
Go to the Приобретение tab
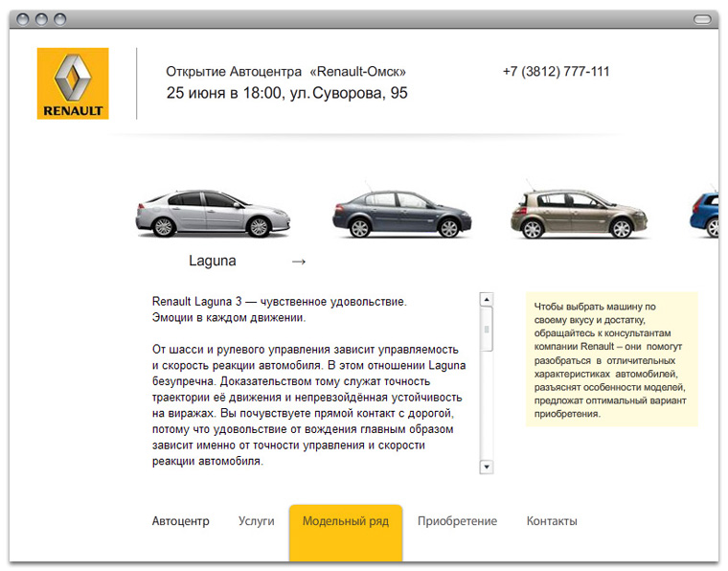click(457, 521)
